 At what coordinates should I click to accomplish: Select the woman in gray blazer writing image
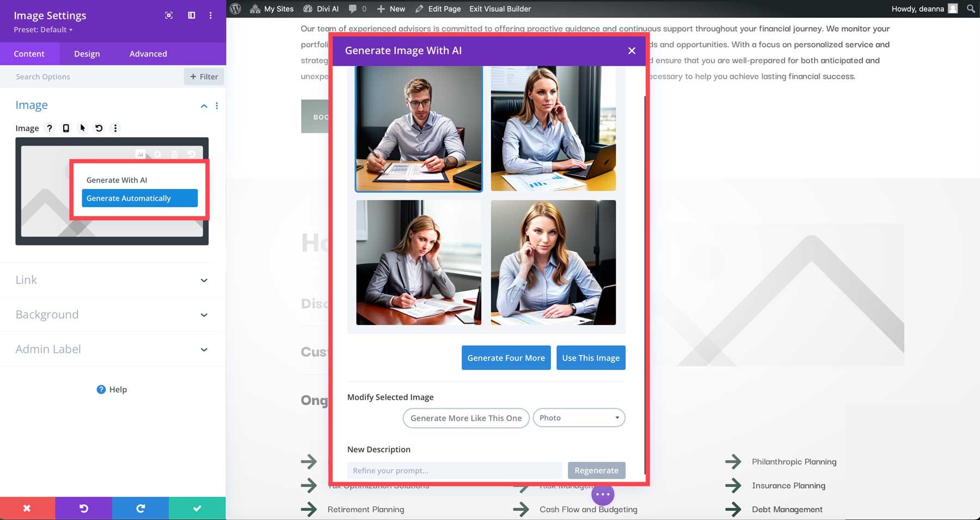(x=419, y=262)
